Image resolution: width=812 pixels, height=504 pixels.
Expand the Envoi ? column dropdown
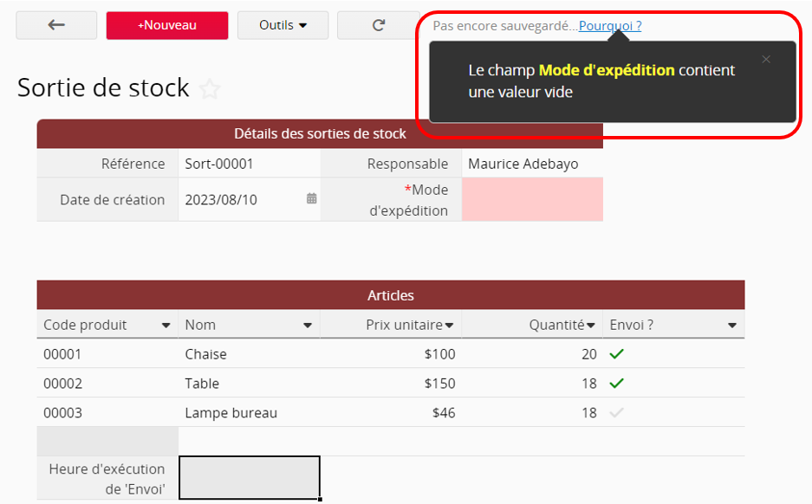[x=732, y=326]
